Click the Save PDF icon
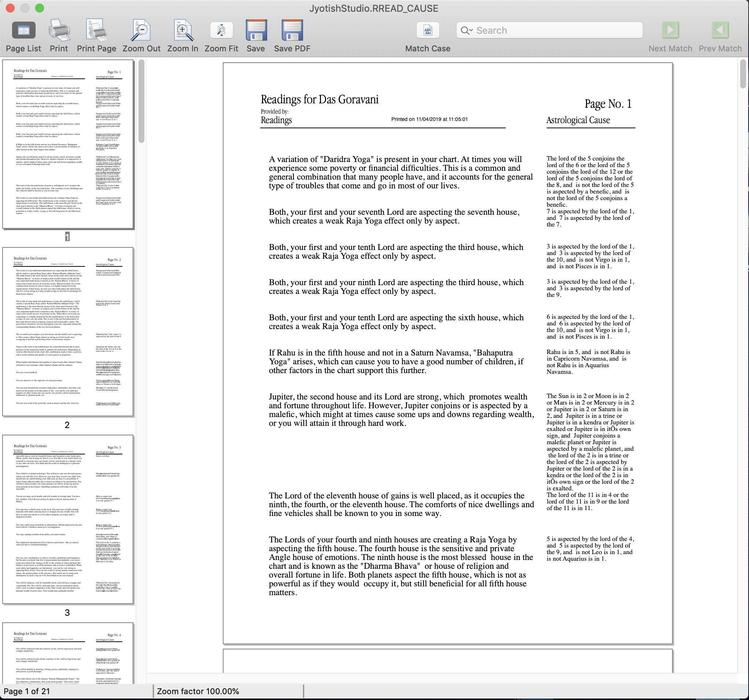Viewport: 749px width, 700px height. 292,30
